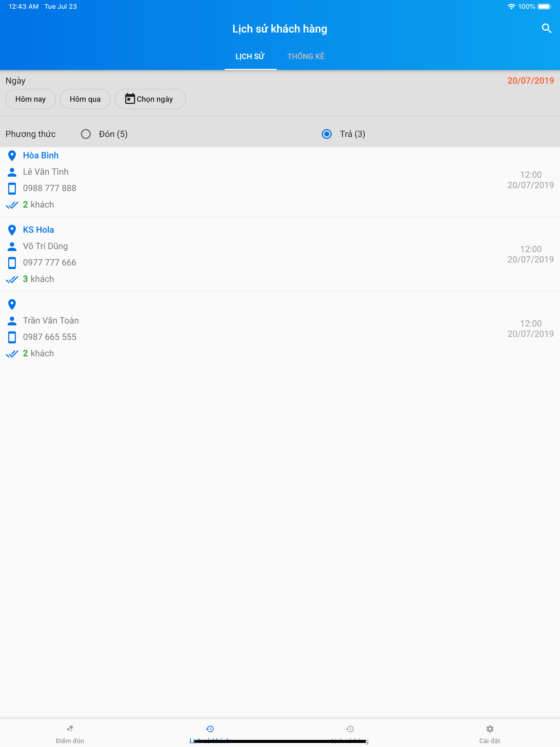
Task: Click phone icon beside 0987 665 555
Action: click(x=12, y=337)
